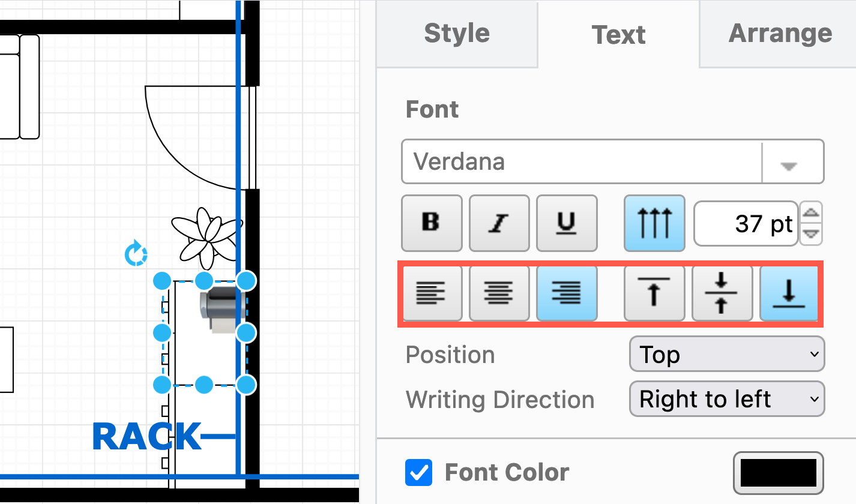856x504 pixels.
Task: Apply bold formatting to the text
Action: pos(432,223)
